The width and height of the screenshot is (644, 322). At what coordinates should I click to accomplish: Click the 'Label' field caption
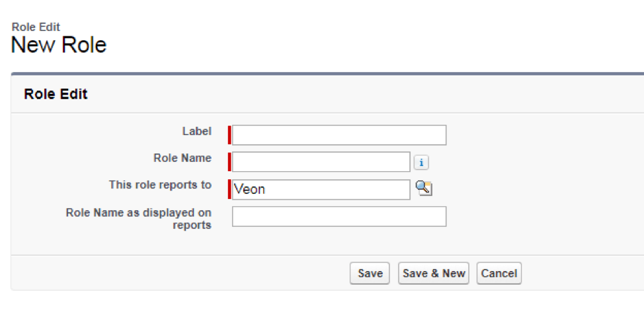tap(197, 132)
